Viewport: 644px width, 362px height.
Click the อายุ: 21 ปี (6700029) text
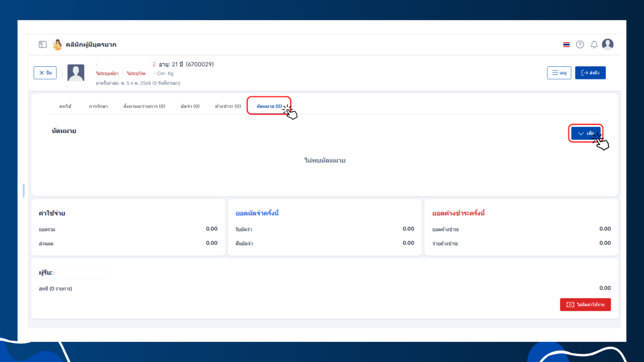[x=186, y=64]
